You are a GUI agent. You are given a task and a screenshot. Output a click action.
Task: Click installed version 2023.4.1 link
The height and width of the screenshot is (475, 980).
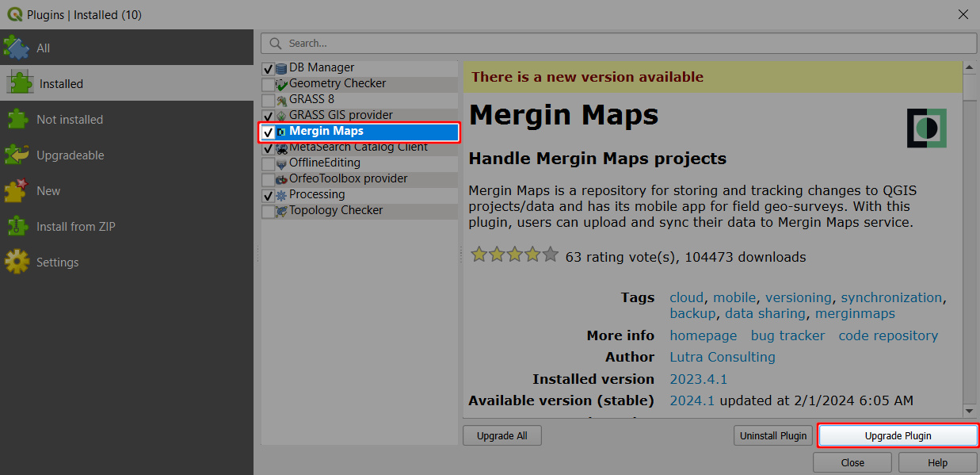699,379
